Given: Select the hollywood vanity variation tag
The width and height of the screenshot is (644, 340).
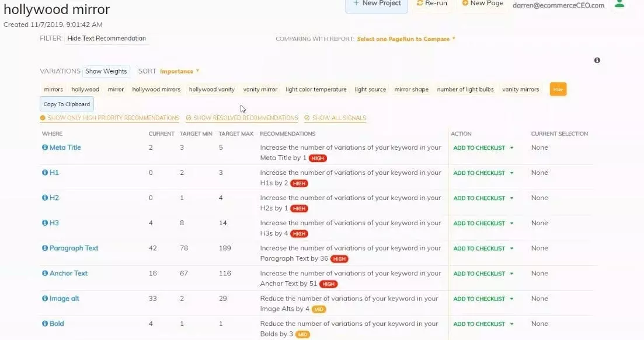Looking at the screenshot, I should tap(211, 89).
